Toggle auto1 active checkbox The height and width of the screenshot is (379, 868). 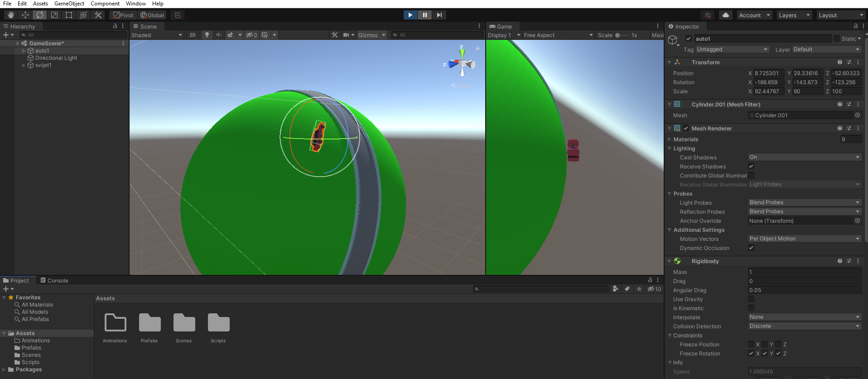tap(689, 38)
